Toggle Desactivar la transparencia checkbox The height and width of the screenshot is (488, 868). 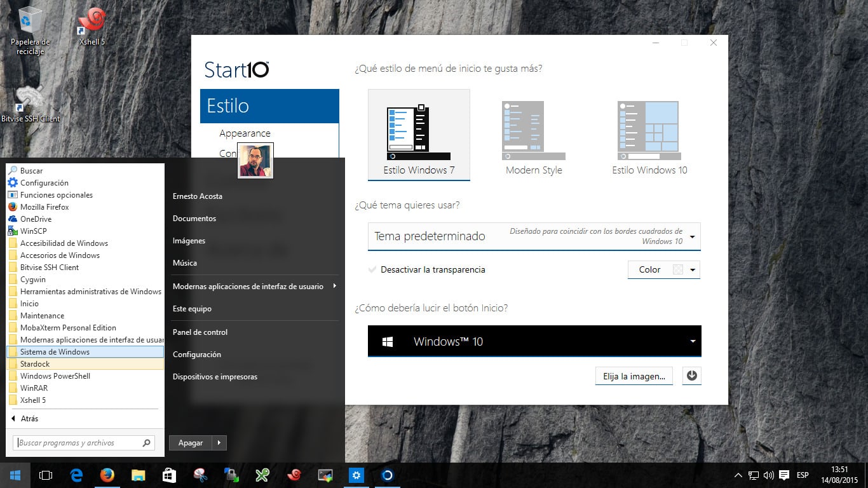pyautogui.click(x=372, y=269)
